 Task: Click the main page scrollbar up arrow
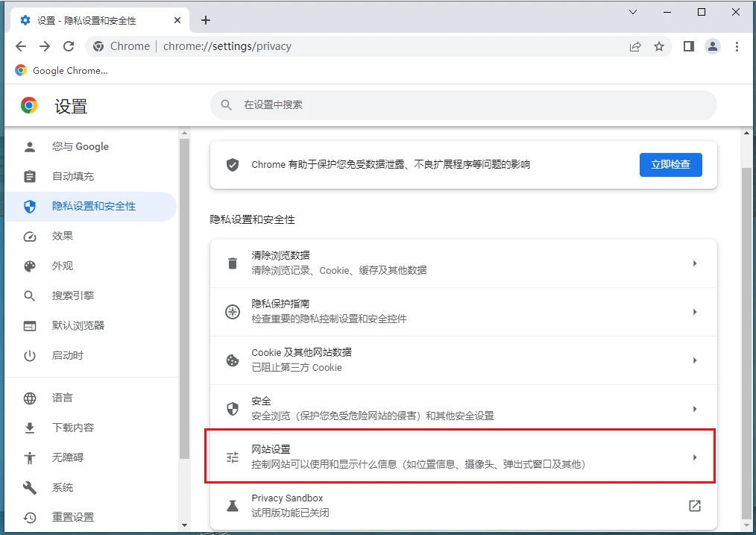coord(746,133)
